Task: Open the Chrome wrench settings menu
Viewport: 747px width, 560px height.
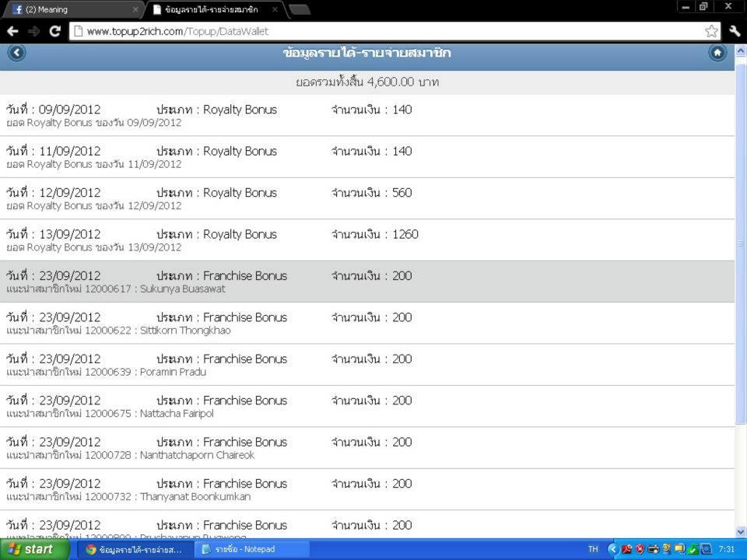Action: 734,31
